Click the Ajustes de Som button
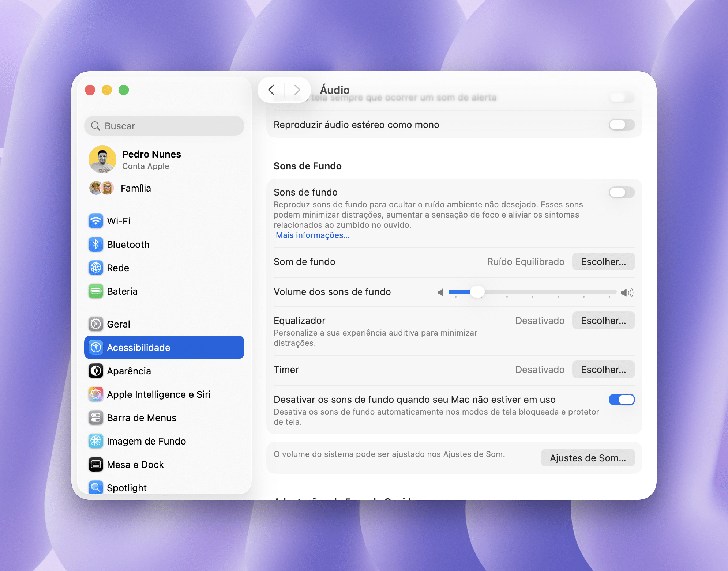 588,458
